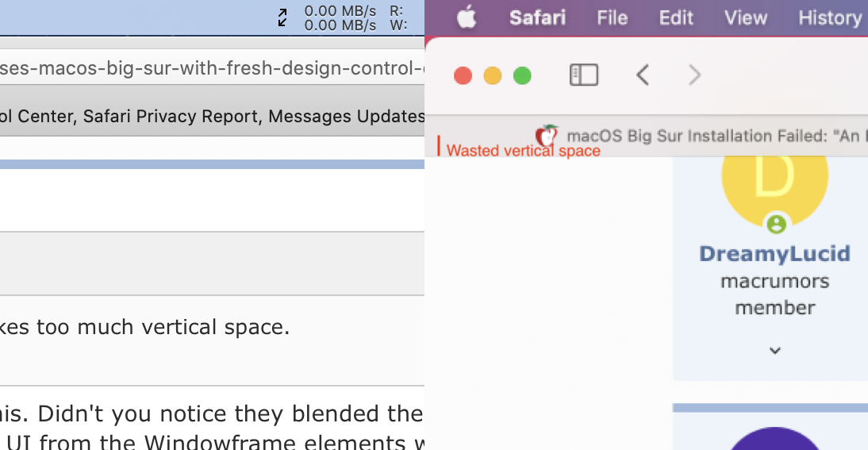Image resolution: width=868 pixels, height=450 pixels.
Task: Open the Apple menu
Action: click(467, 17)
